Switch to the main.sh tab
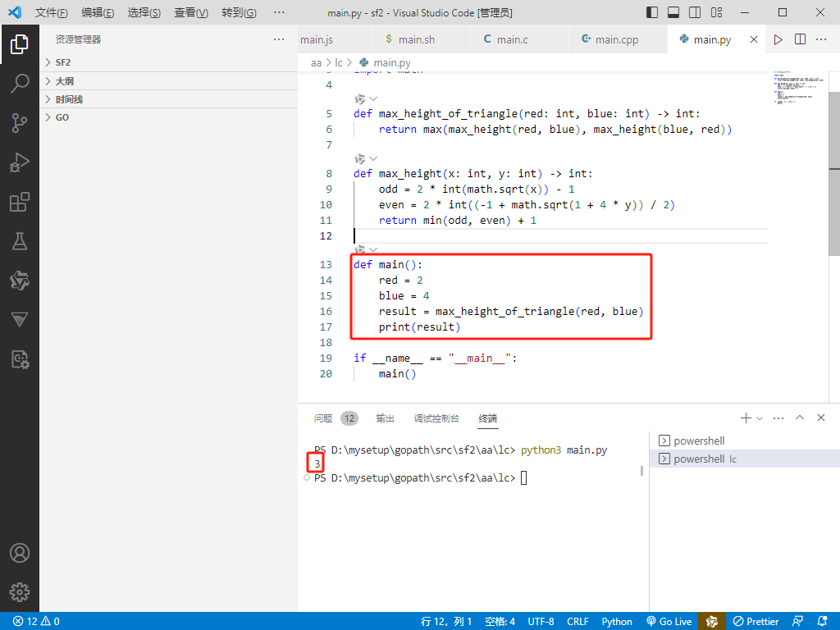Viewport: 840px width, 630px height. 421,39
